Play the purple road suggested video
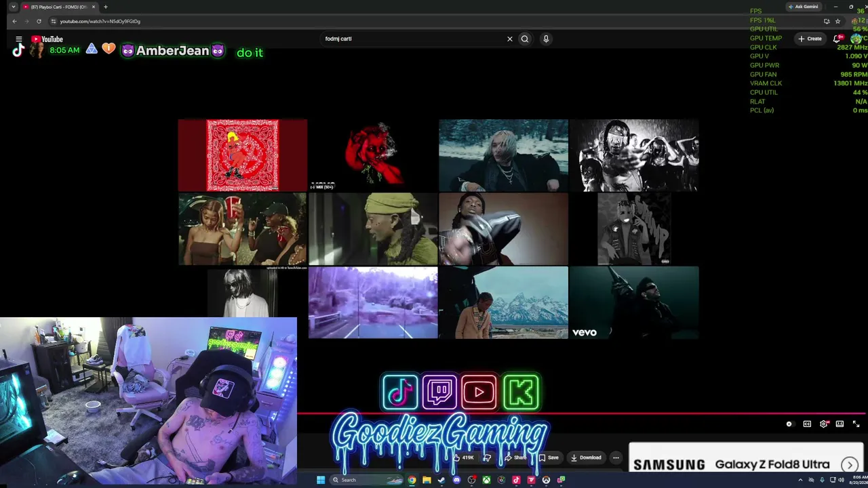Screen dimensions: 868x488 click(x=373, y=302)
